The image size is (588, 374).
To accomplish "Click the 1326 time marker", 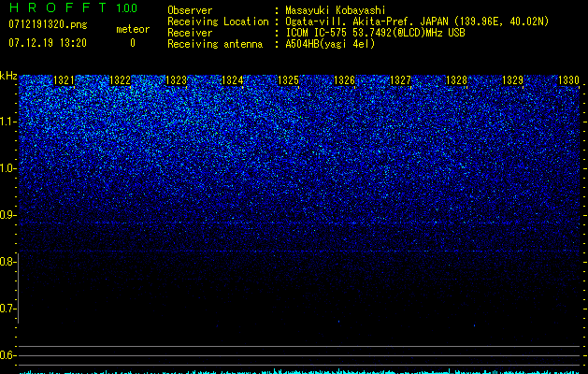I will 344,80.
